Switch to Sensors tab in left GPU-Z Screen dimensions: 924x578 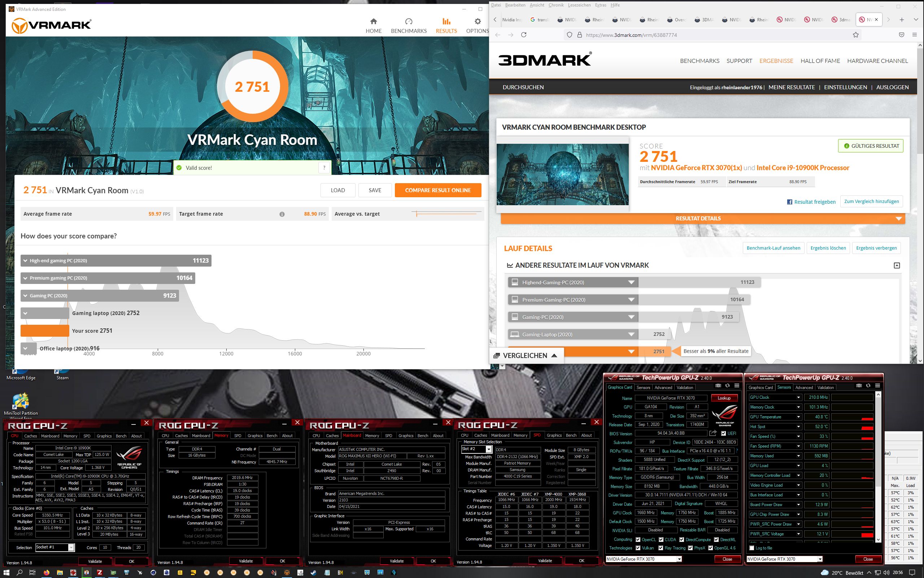[x=643, y=387]
